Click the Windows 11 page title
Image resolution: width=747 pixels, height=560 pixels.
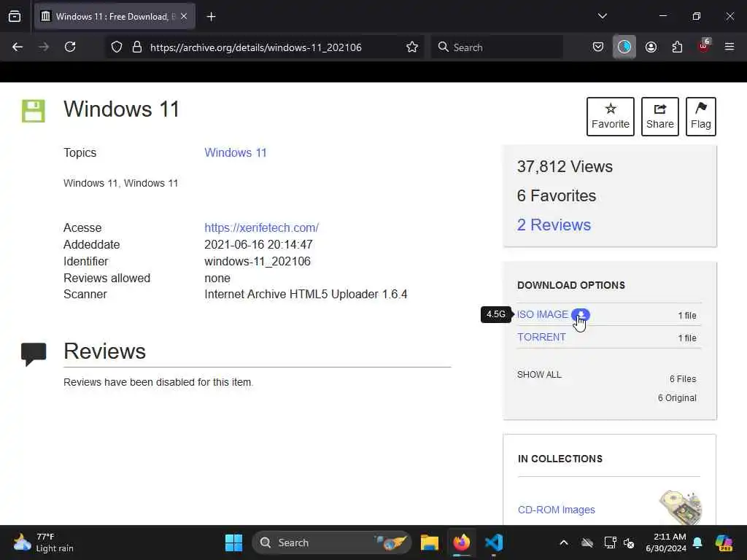122,109
